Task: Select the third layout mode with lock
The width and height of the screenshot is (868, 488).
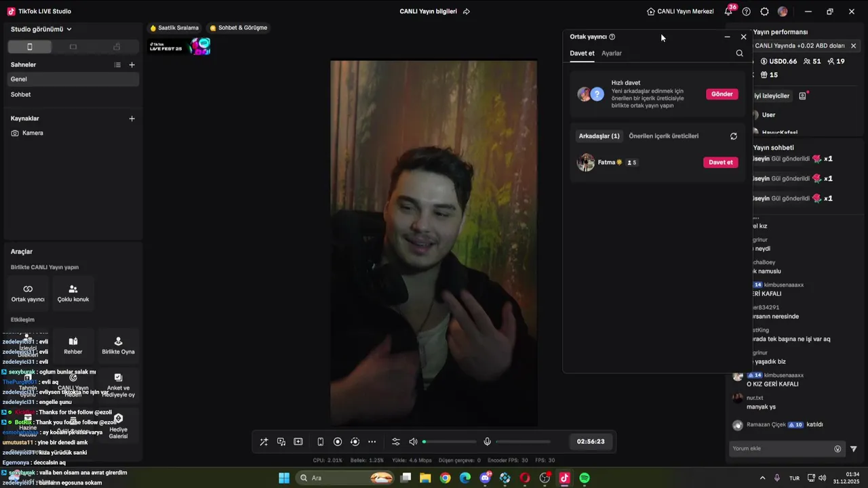Action: 117,47
